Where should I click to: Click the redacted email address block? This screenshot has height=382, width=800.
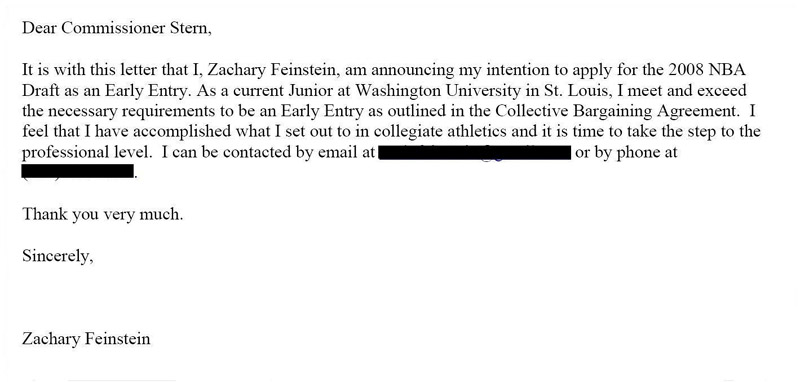pos(474,152)
